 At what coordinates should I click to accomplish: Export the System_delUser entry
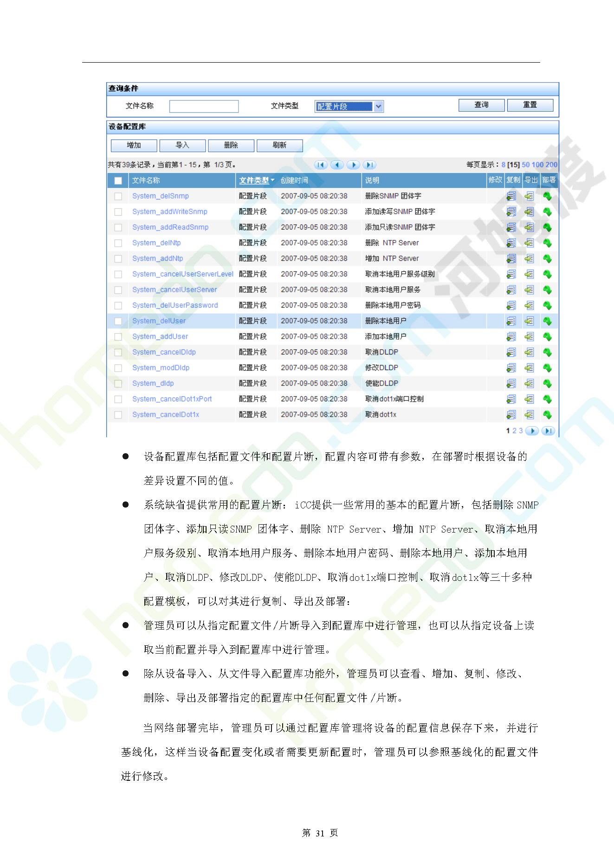529,321
